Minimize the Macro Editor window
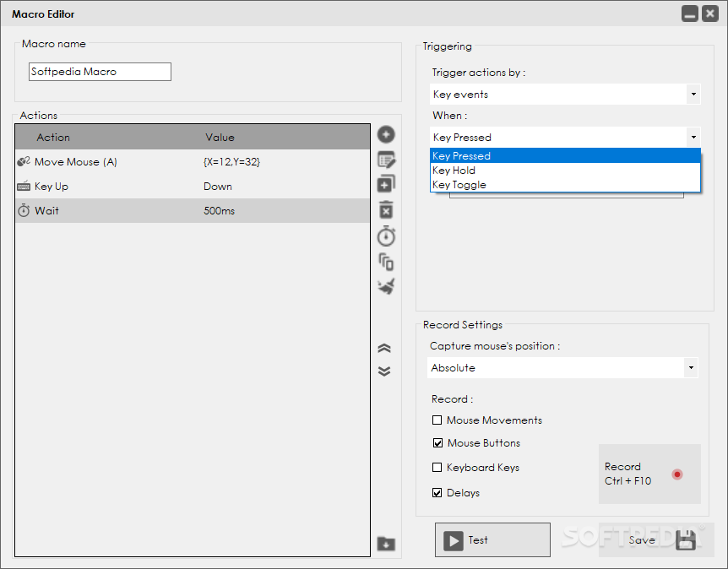The height and width of the screenshot is (569, 728). tap(690, 14)
